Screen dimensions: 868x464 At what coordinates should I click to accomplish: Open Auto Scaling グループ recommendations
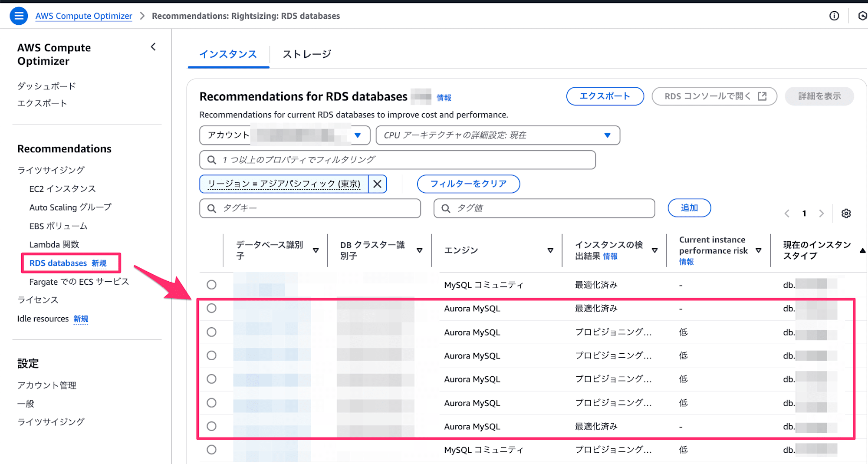coord(70,207)
